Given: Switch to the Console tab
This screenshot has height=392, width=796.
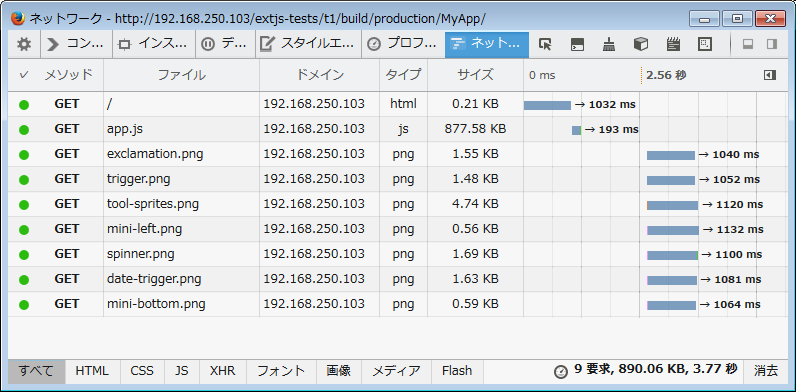Looking at the screenshot, I should (x=76, y=45).
